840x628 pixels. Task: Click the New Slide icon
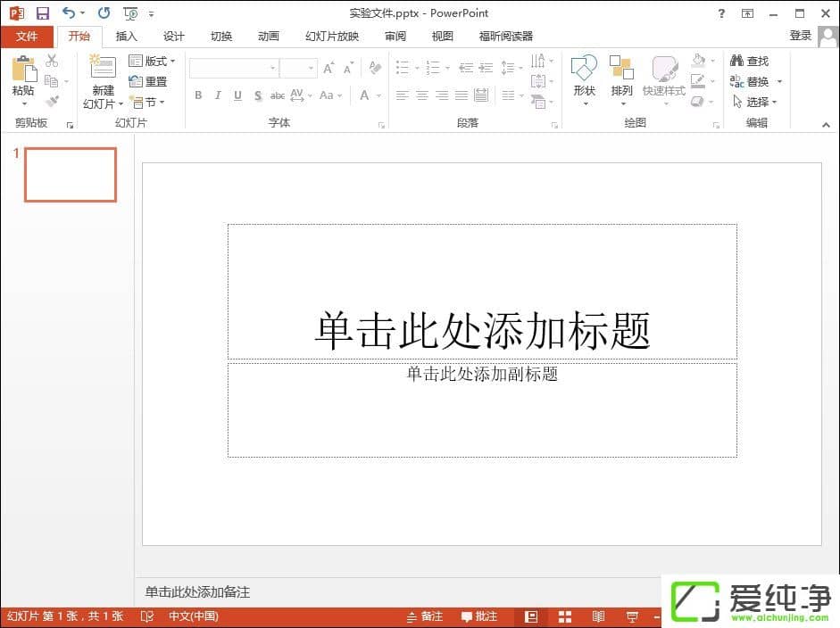pyautogui.click(x=103, y=68)
